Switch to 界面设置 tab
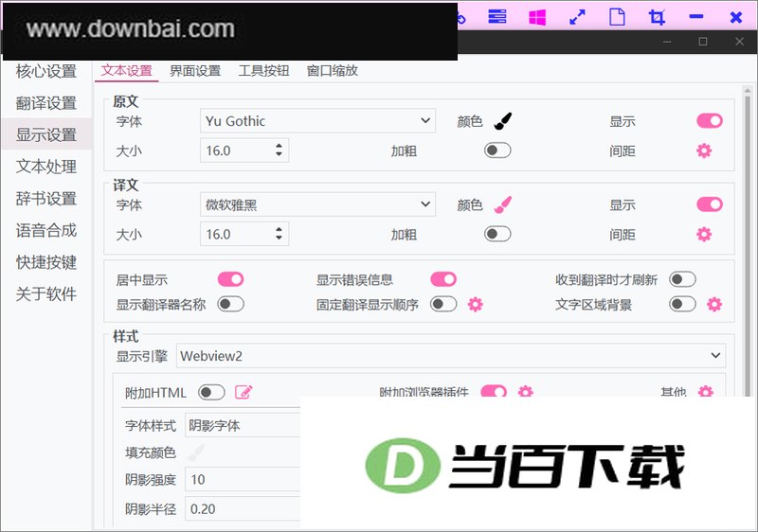The width and height of the screenshot is (758, 532). point(195,71)
